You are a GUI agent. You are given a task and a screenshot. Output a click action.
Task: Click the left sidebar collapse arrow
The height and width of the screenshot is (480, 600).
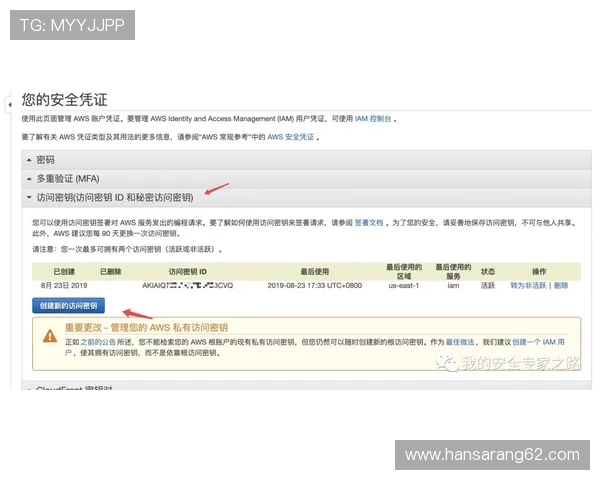[9, 104]
